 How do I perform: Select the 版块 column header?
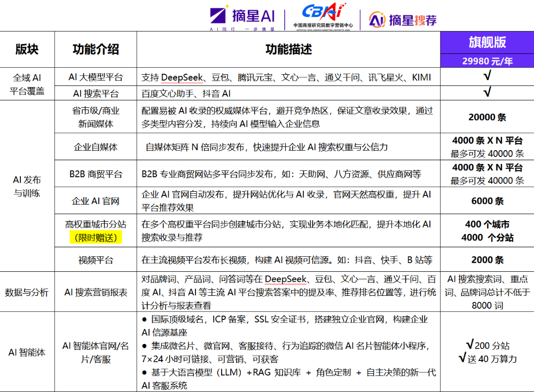[27, 49]
